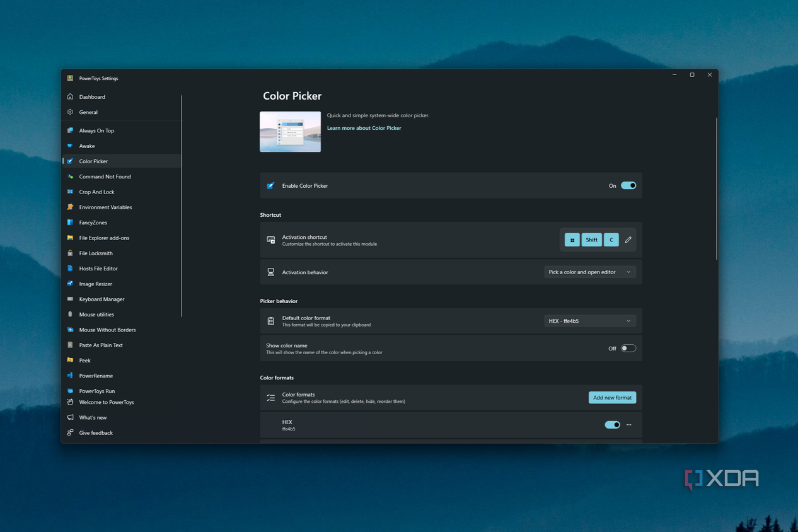This screenshot has width=798, height=532.
Task: Open PowerRename settings page
Action: pyautogui.click(x=122, y=376)
